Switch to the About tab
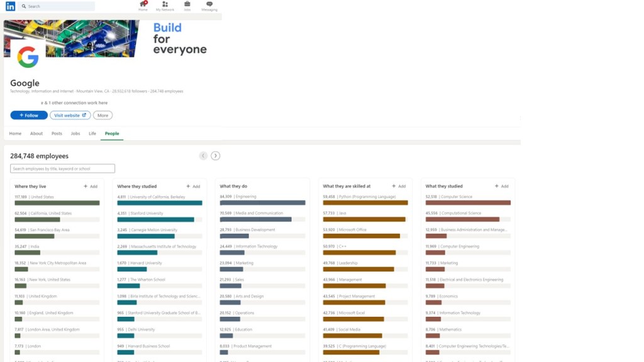The height and width of the screenshot is (362, 644). [x=36, y=134]
